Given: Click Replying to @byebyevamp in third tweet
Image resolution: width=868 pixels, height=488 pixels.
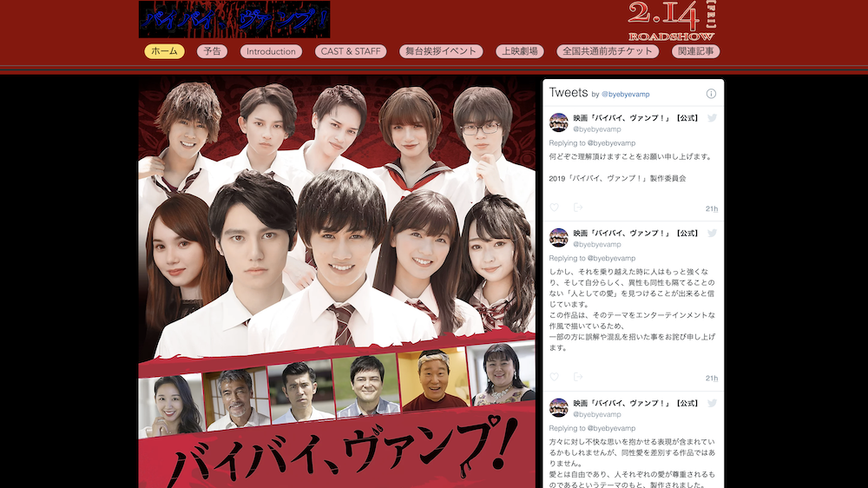Looking at the screenshot, I should point(592,428).
